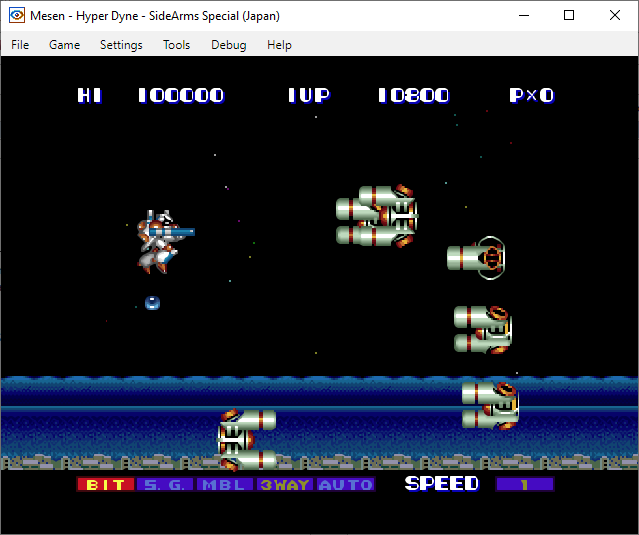Screen dimensions: 639x535
Task: Click the AUTO weapon indicator
Action: pyautogui.click(x=345, y=484)
